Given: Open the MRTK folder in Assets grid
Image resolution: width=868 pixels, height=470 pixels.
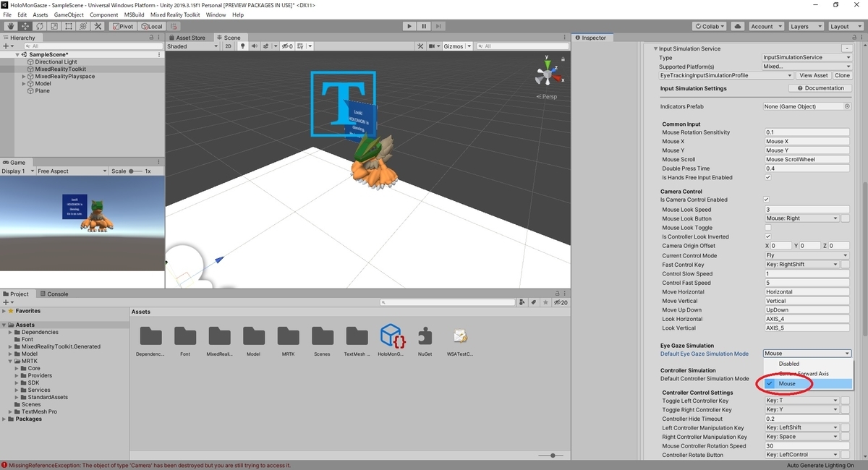Looking at the screenshot, I should (x=288, y=340).
